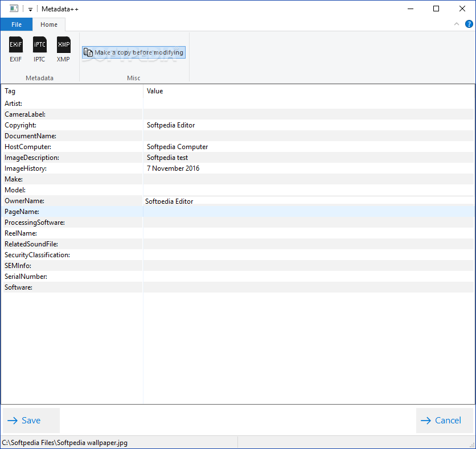Viewport: 476px width, 449px height.
Task: Click the Tag column header
Action: pos(72,91)
